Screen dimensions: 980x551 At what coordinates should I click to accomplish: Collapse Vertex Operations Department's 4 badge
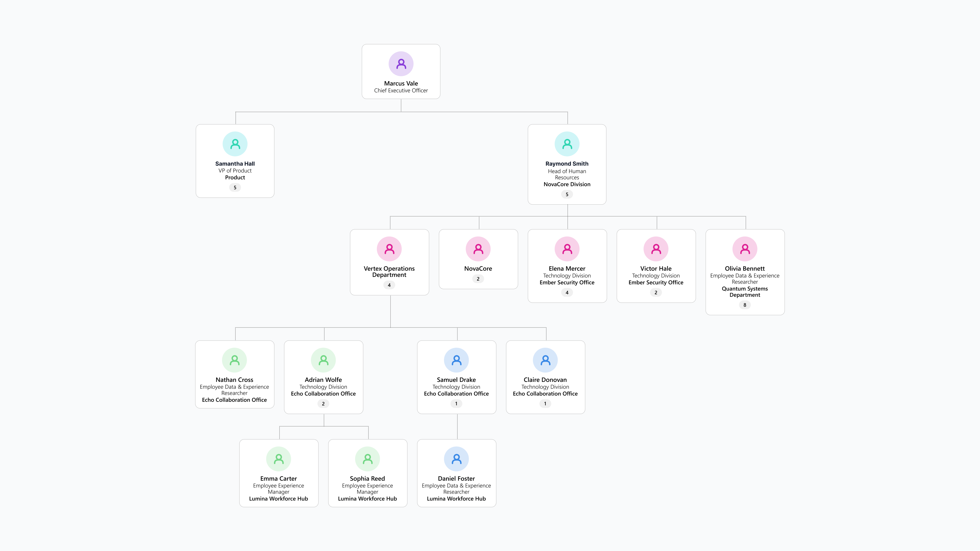click(x=389, y=285)
